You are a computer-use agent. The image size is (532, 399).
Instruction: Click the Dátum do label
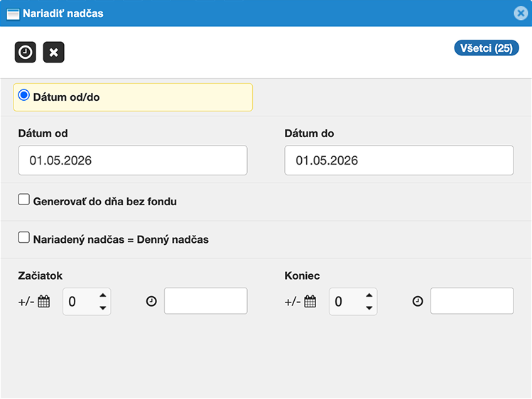tap(309, 133)
